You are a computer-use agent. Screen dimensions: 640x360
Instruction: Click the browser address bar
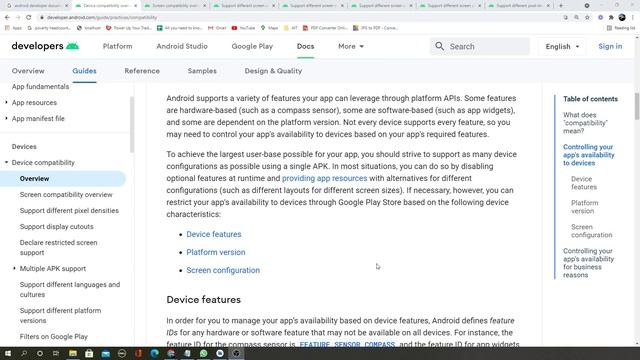300,18
